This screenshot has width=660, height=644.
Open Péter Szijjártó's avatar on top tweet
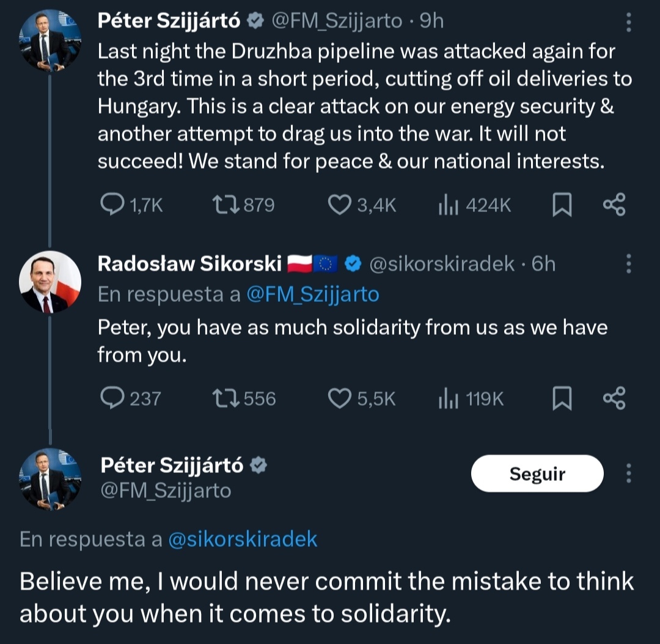click(x=50, y=40)
